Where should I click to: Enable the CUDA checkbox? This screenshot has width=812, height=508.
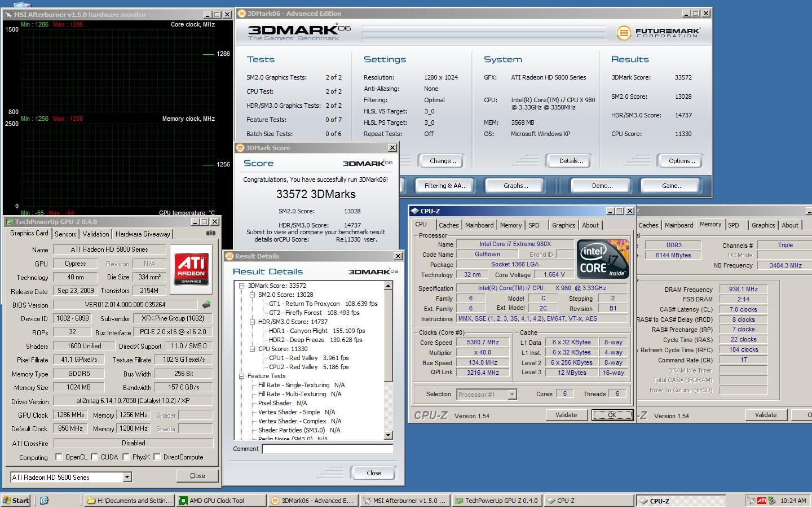94,457
